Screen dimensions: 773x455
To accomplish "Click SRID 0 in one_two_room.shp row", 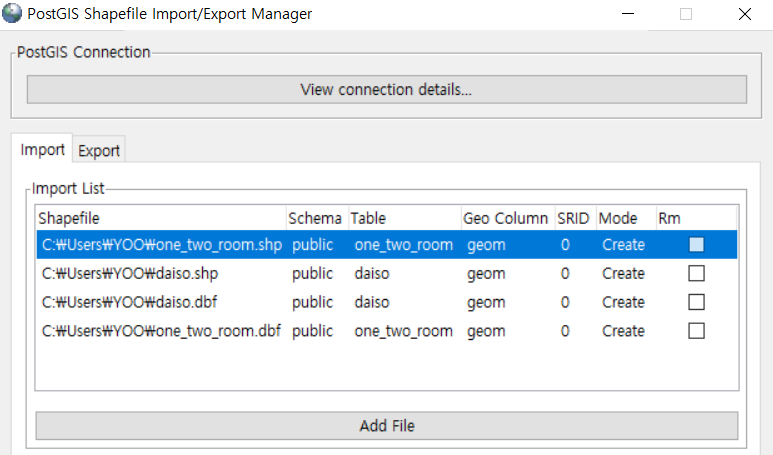I will [x=565, y=245].
